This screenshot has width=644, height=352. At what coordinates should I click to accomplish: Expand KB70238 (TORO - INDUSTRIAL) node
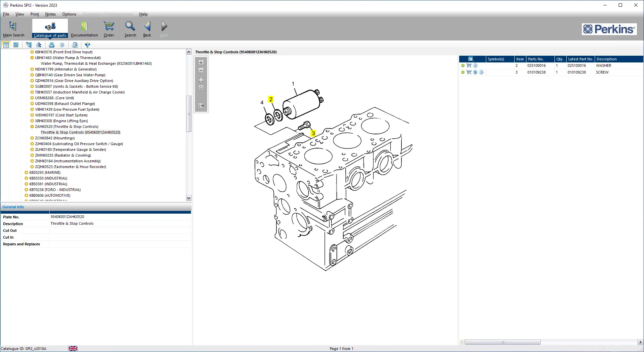pyautogui.click(x=26, y=190)
